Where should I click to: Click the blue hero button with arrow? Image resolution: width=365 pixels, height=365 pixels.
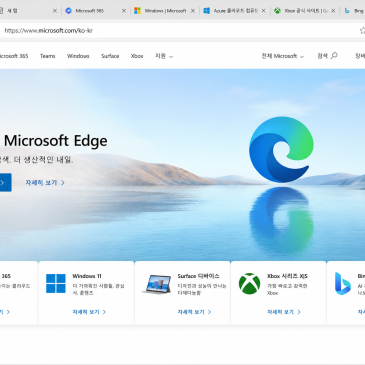click(5, 182)
